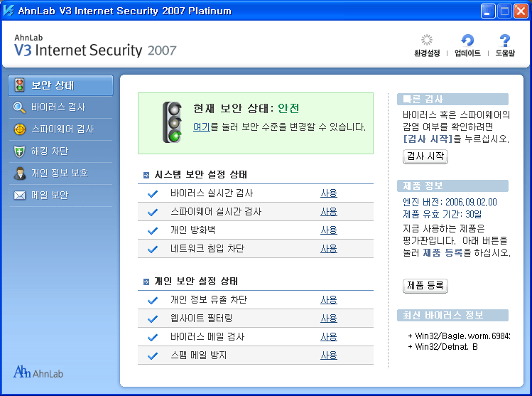Toggle 사용 link for 스파이웨어 실시간 검사
Viewport: 532px width, 396px height.
pos(329,212)
